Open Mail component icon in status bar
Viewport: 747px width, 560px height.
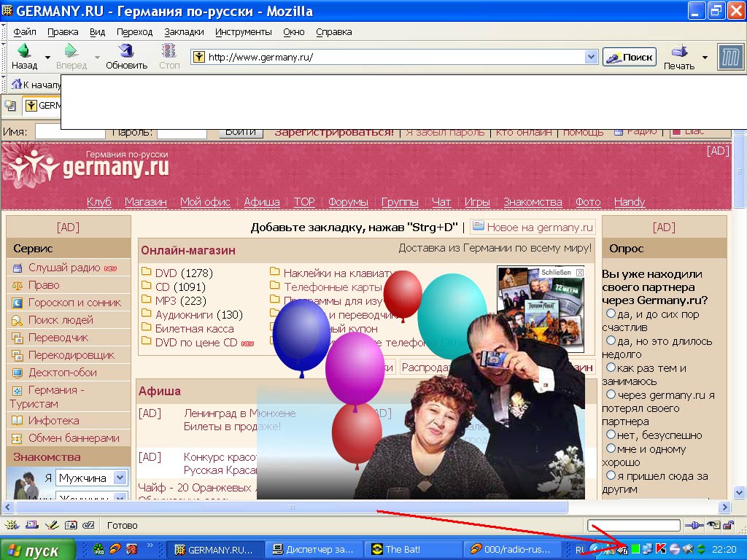pyautogui.click(x=31, y=525)
